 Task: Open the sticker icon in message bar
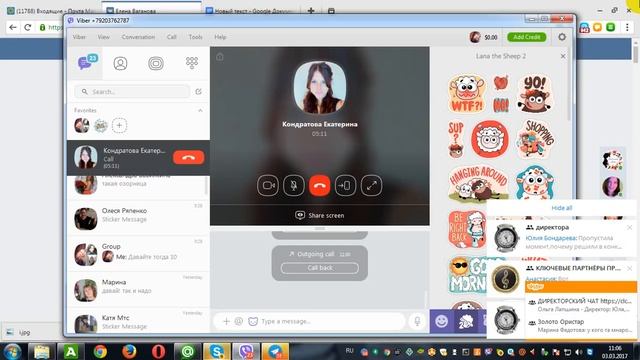(253, 321)
